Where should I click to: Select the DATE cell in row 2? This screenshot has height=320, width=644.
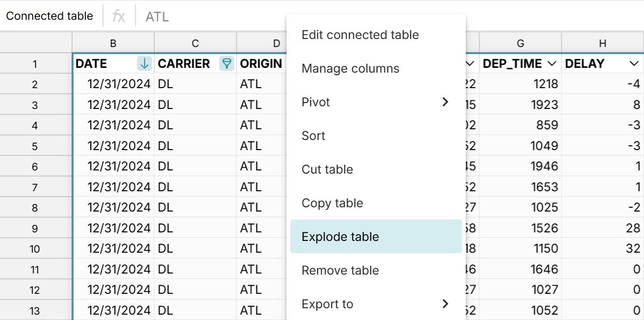pyautogui.click(x=113, y=83)
